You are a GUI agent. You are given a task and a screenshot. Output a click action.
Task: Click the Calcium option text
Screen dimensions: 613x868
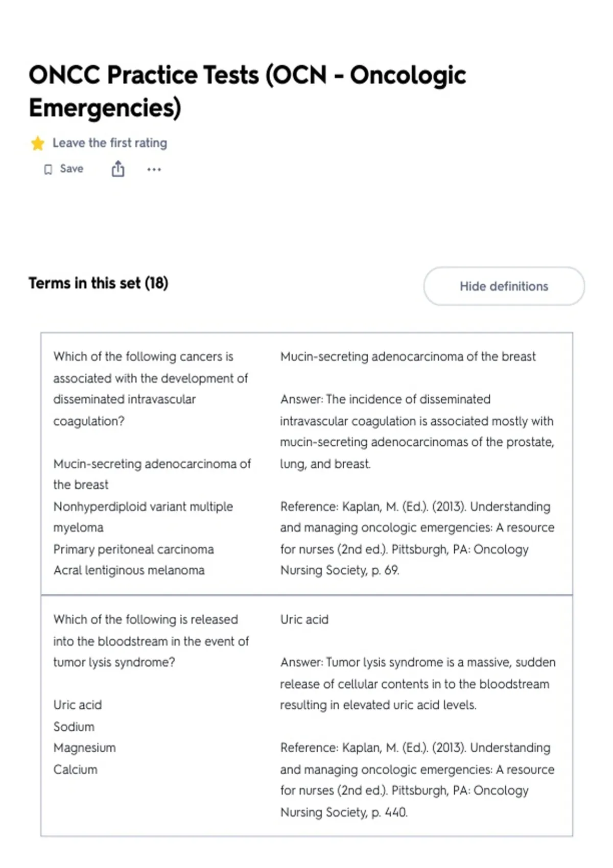(x=75, y=769)
